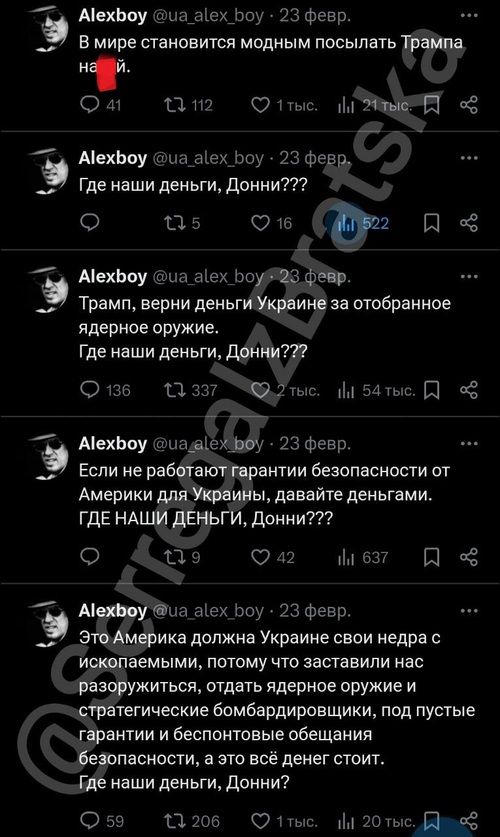The width and height of the screenshot is (500, 837).
Task: Reply to the tweet with 41 comments
Action: point(90,105)
